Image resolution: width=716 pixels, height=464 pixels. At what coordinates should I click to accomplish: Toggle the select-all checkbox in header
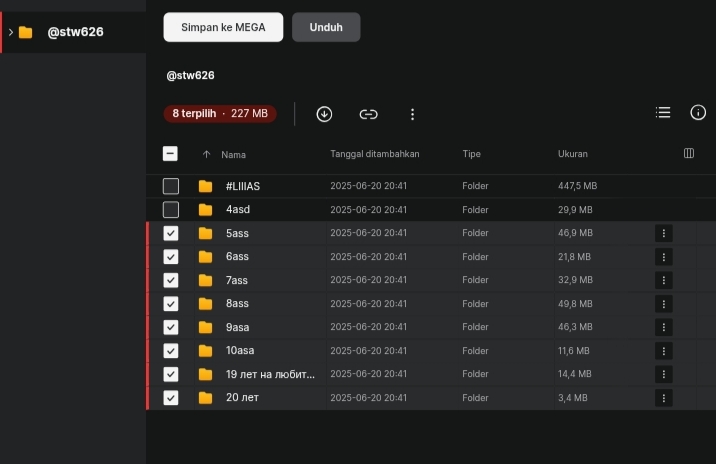[x=170, y=154]
